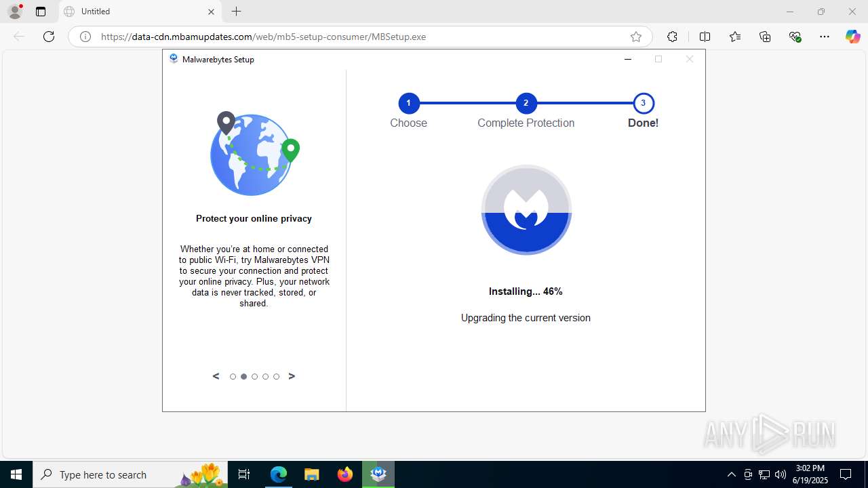Select the third carousel dot
868x488 pixels.
tap(254, 376)
